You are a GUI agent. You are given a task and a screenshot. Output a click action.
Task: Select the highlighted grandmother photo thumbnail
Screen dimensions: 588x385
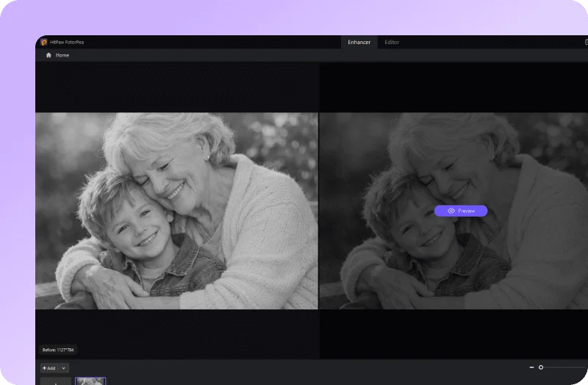click(x=90, y=381)
